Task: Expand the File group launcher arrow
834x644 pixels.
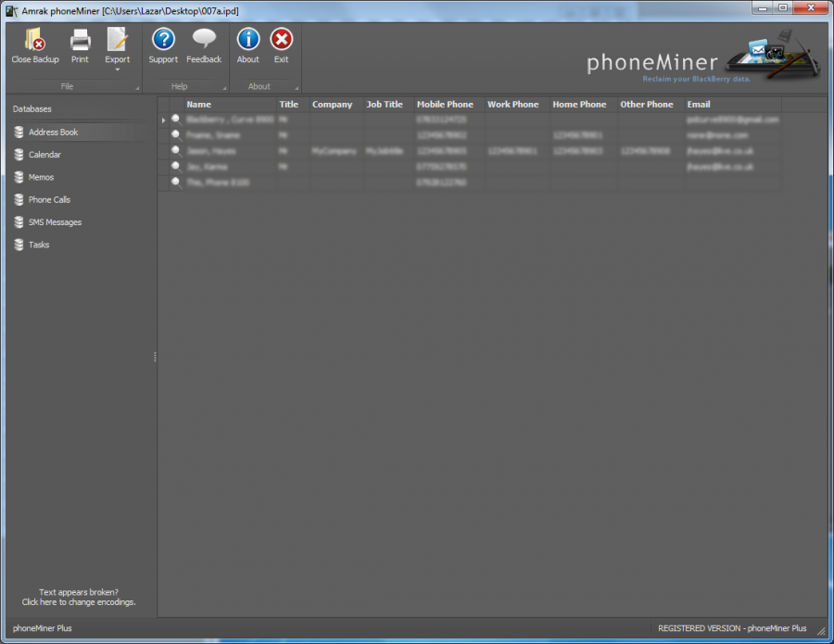Action: coord(137,88)
